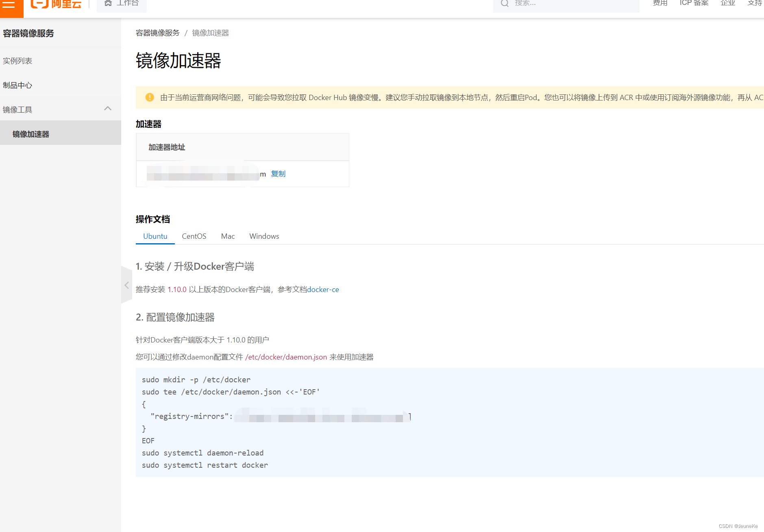Click the 操作文档 section heading

tap(153, 219)
